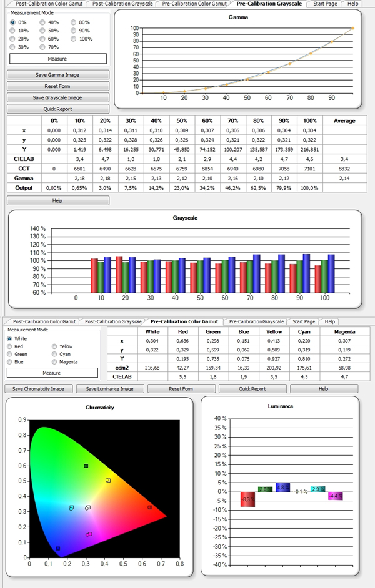Click Reset Form next to Save Luminance Image
This screenshot has width=375, height=588.
tap(184, 388)
